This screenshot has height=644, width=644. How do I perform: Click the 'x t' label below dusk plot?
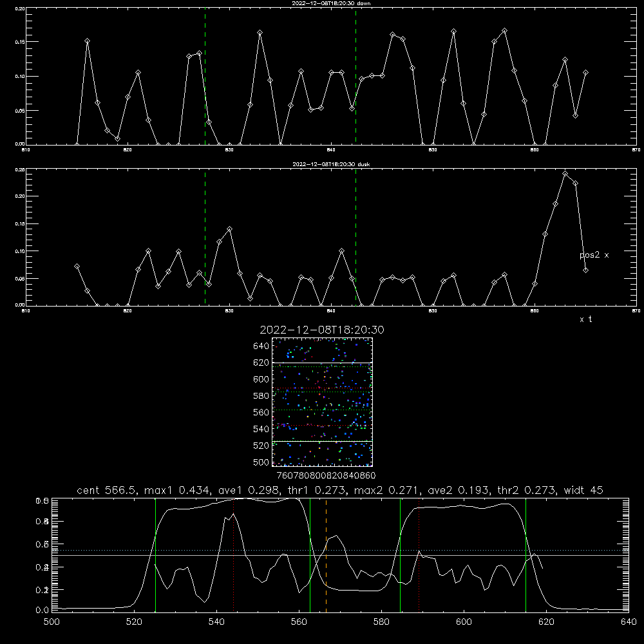coord(585,319)
